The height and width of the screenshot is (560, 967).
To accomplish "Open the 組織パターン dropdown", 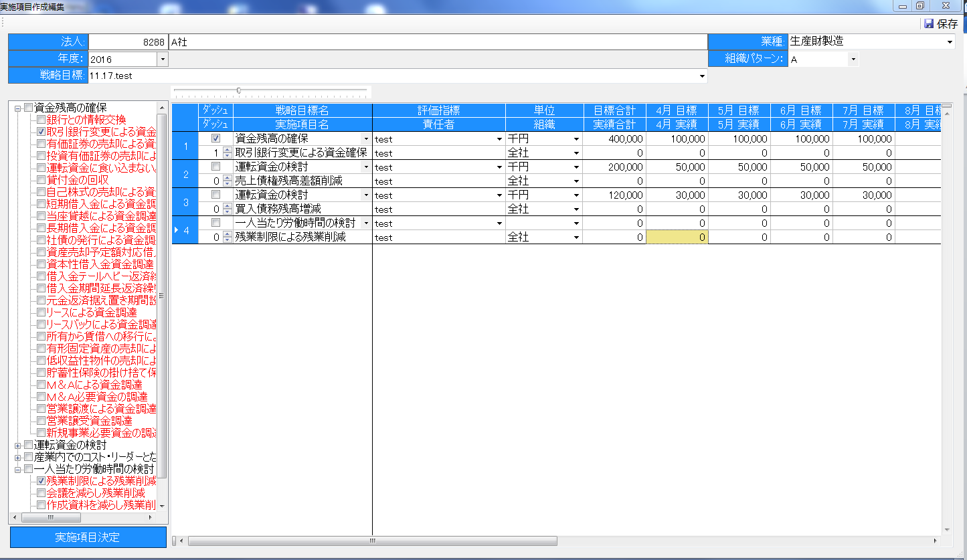I will (853, 60).
